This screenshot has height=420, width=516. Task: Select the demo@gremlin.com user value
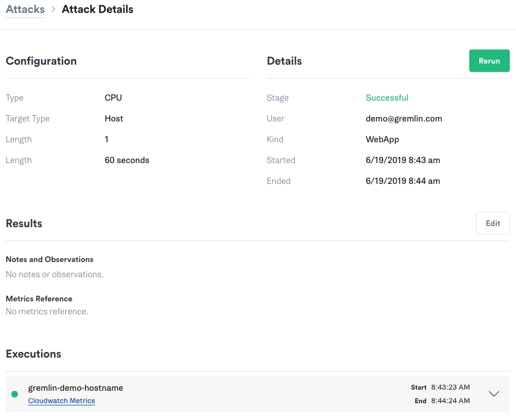(404, 119)
